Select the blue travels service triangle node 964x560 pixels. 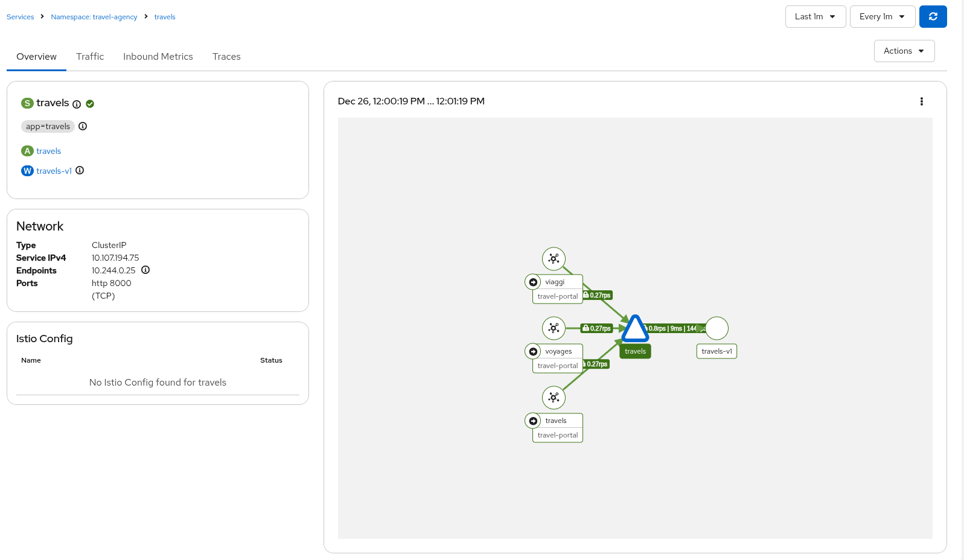635,329
